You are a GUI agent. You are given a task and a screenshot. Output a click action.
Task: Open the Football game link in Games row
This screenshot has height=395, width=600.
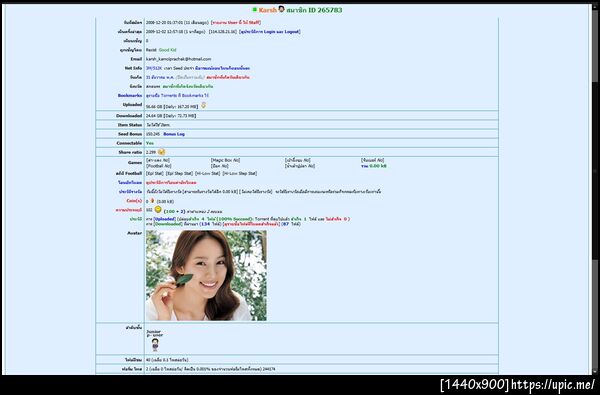pyautogui.click(x=158, y=166)
